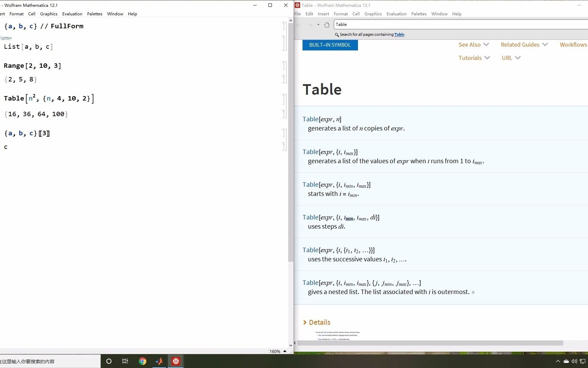Open the Format menu in the notebook window

(x=16, y=14)
